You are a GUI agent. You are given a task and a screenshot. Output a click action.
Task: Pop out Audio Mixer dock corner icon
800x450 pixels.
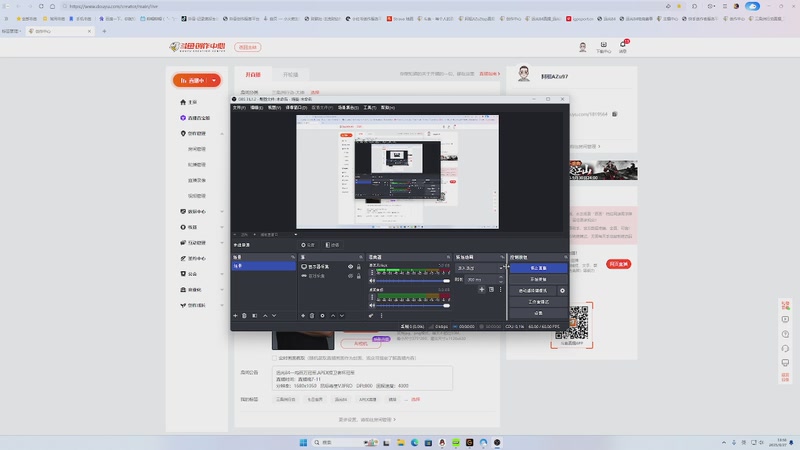448,257
